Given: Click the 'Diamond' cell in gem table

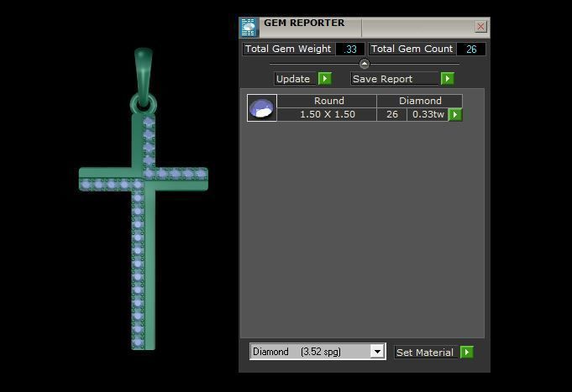Looking at the screenshot, I should coord(419,101).
